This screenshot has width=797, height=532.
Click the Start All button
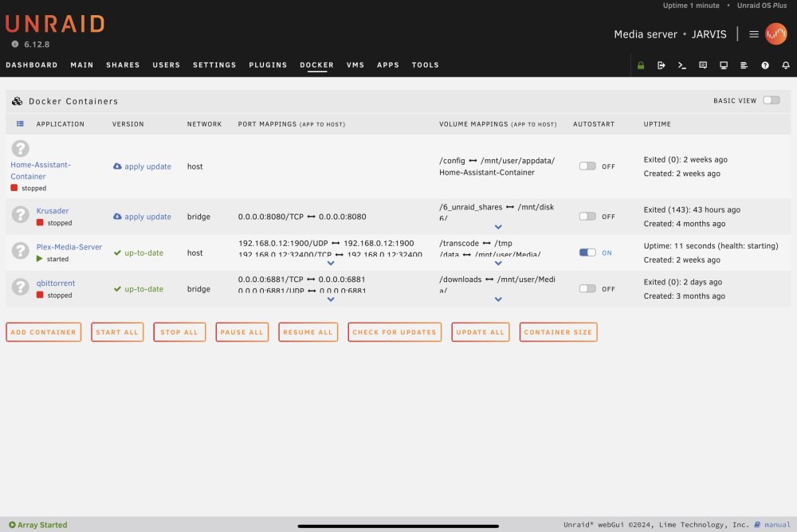click(117, 332)
